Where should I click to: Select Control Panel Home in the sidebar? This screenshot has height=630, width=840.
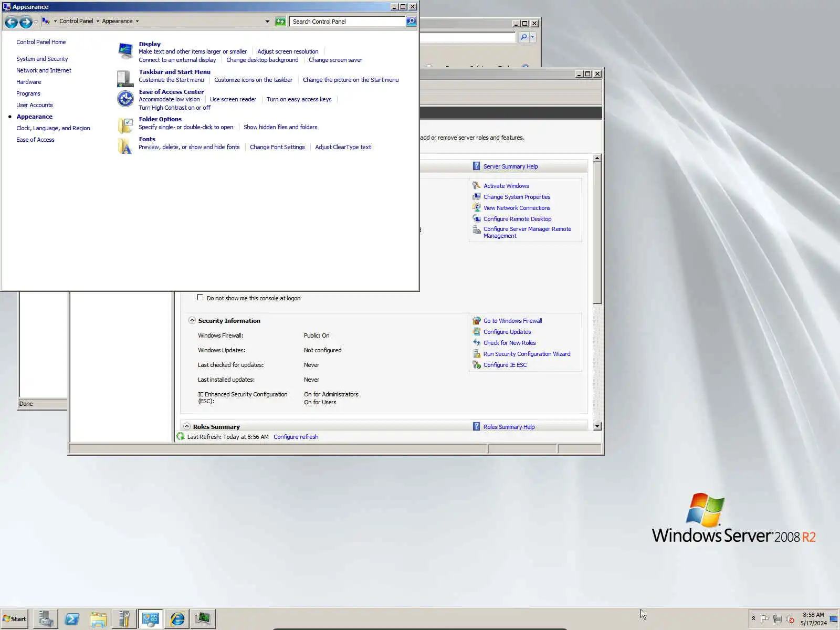click(x=41, y=42)
